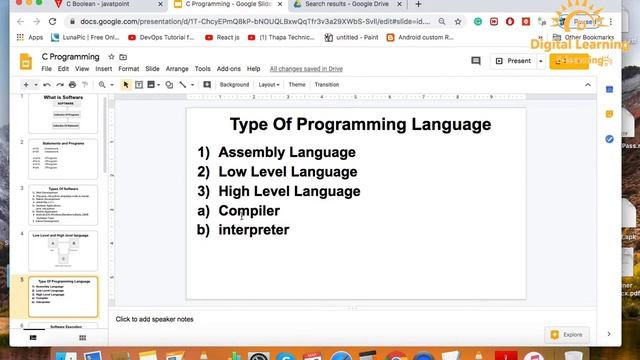
Task: Click the Present button
Action: click(x=514, y=61)
